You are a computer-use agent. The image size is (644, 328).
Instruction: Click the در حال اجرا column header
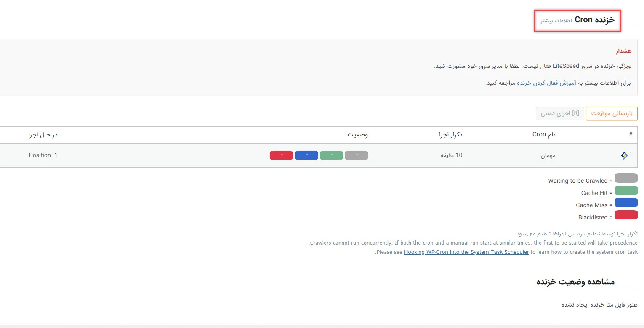click(43, 135)
